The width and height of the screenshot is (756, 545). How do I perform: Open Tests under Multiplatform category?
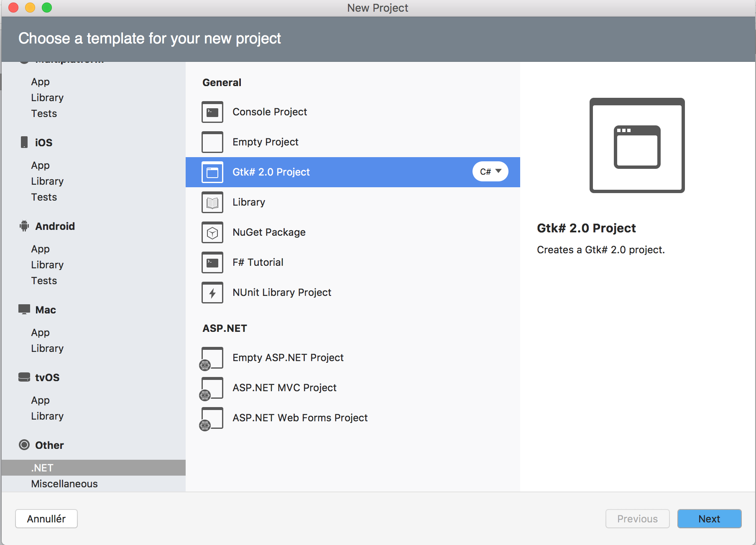(x=44, y=114)
